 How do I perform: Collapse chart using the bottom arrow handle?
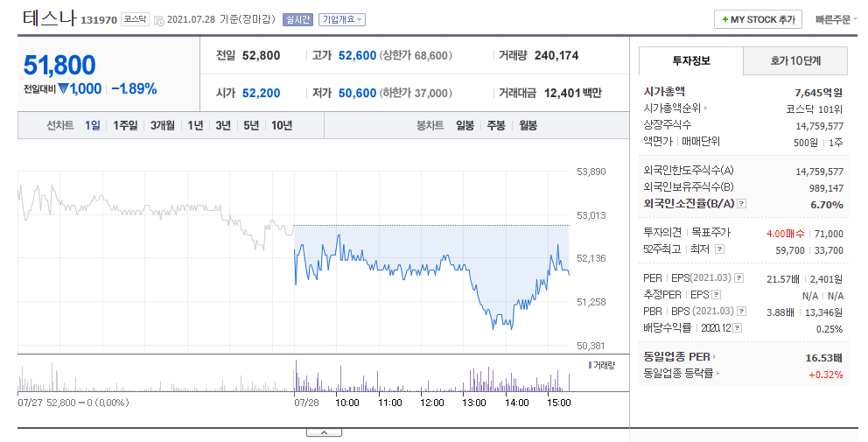324,432
